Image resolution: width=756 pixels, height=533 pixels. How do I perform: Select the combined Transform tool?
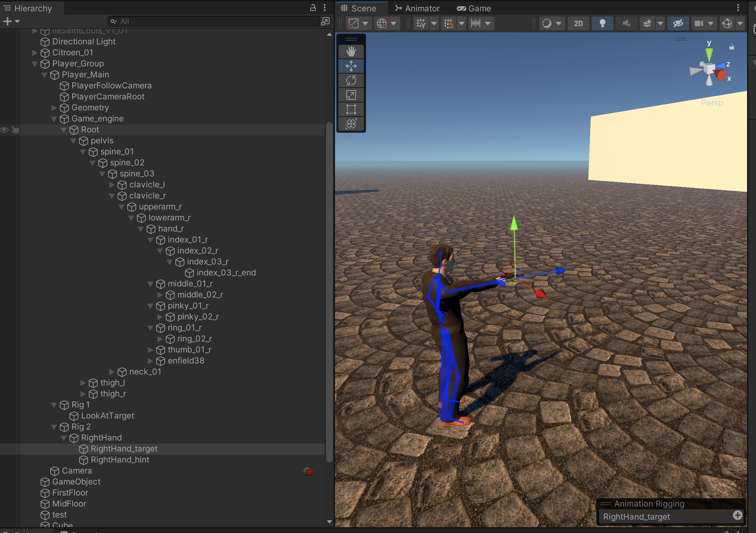click(351, 124)
